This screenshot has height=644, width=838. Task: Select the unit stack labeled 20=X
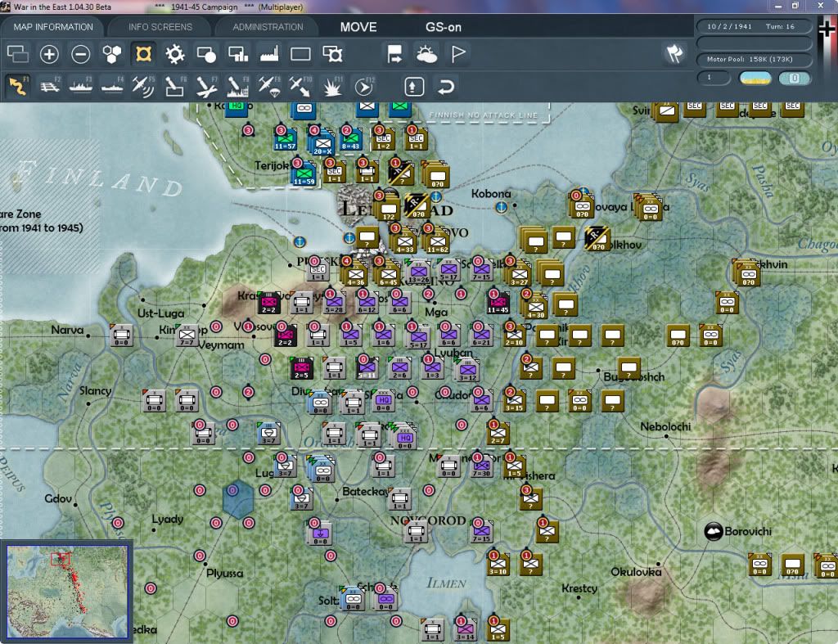point(322,143)
